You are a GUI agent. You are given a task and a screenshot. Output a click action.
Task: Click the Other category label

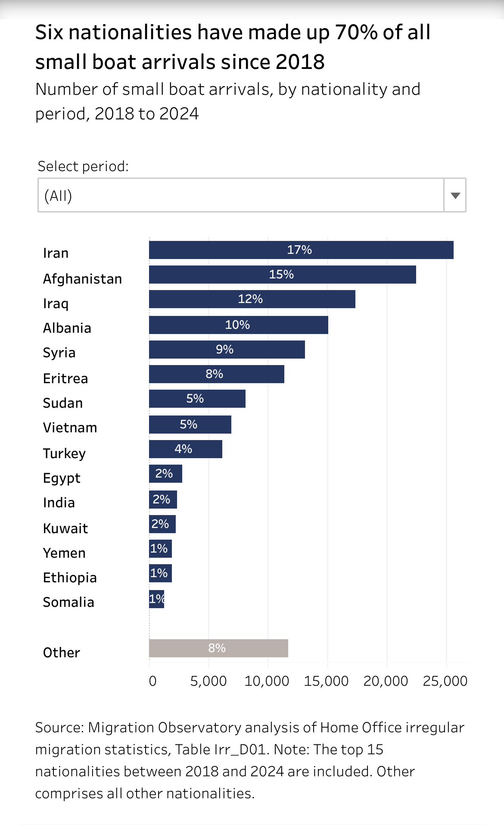pyautogui.click(x=62, y=653)
